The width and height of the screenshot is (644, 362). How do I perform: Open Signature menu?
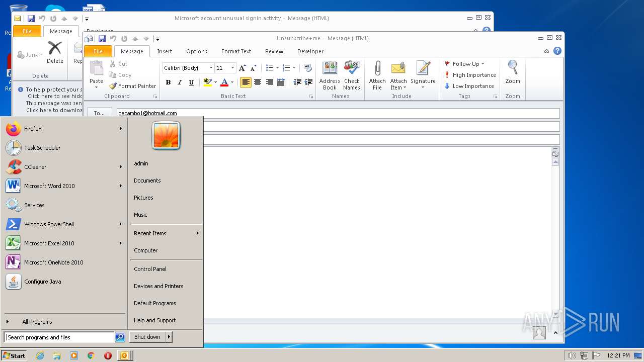coord(423,75)
